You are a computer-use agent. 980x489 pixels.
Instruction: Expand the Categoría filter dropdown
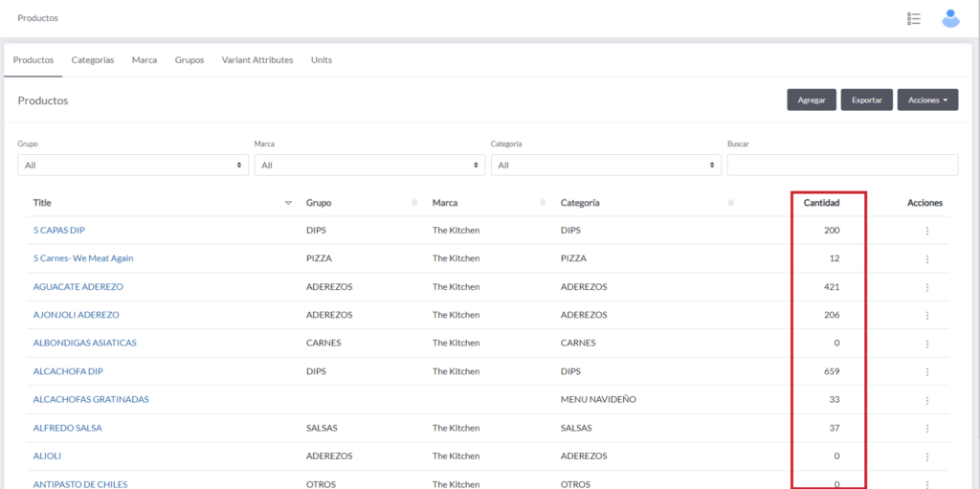click(x=606, y=166)
